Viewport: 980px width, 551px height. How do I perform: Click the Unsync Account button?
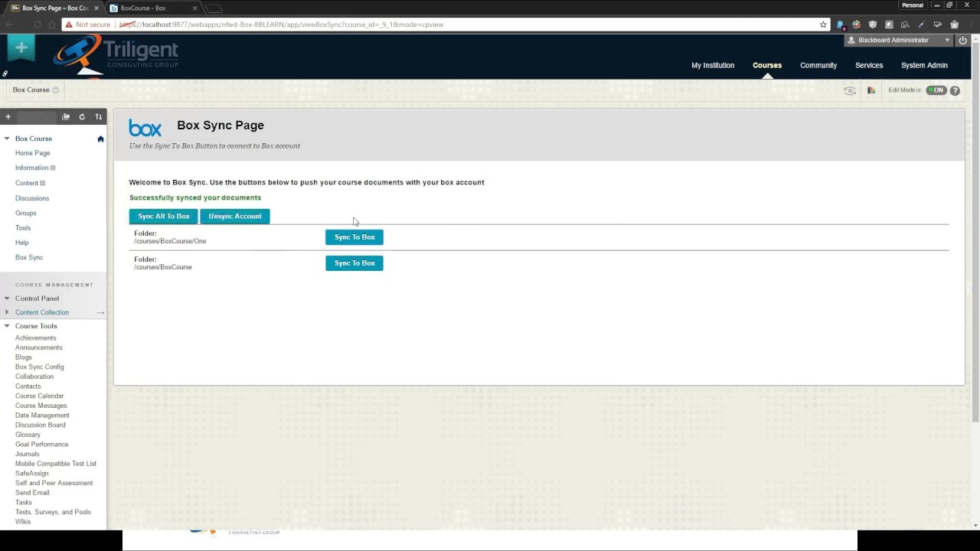tap(235, 217)
